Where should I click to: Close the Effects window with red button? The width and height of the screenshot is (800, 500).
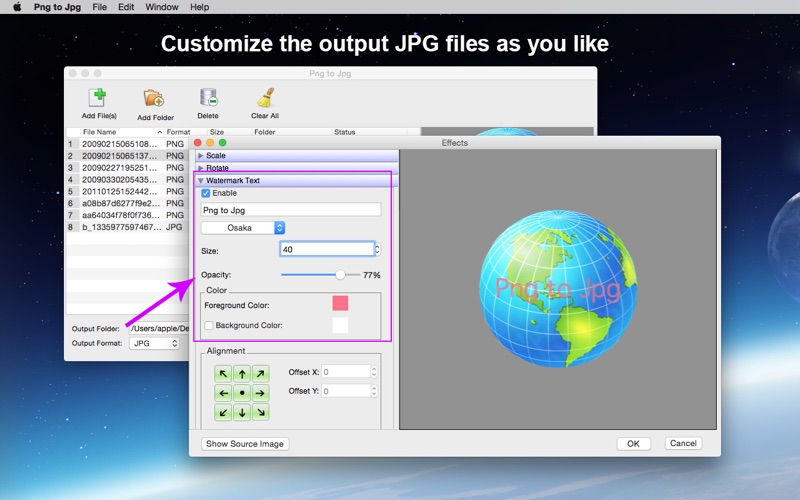tap(198, 143)
